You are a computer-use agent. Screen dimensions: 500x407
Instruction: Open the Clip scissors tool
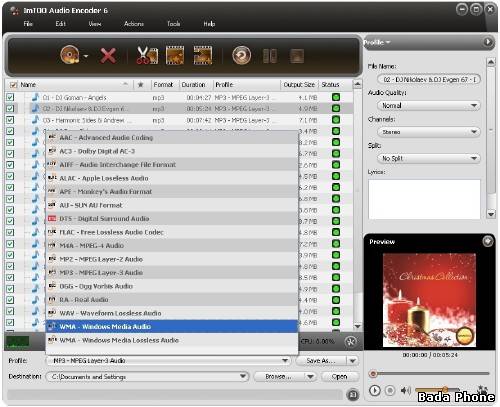[147, 55]
